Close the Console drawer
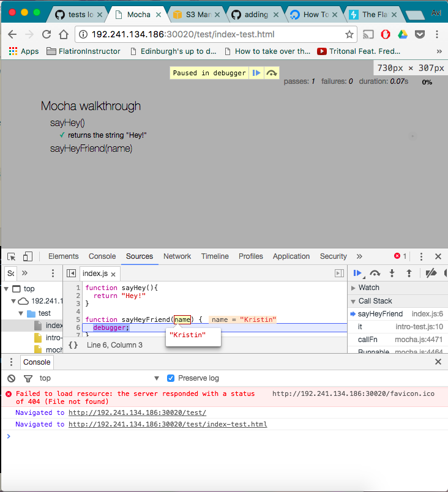Viewport: 448px width, 492px height. click(x=438, y=362)
